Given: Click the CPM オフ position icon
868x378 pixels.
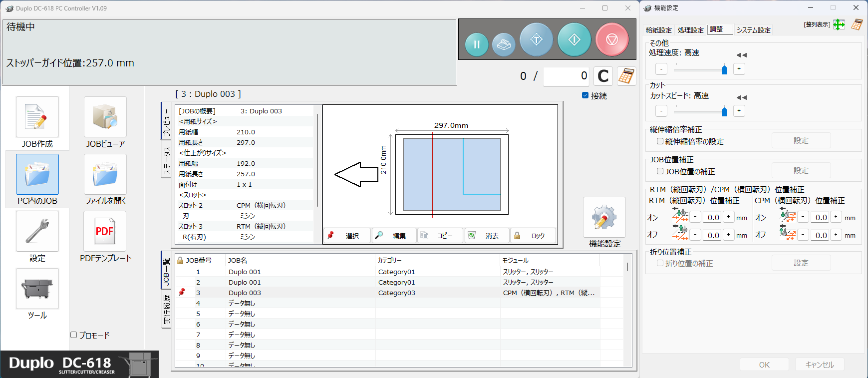Looking at the screenshot, I should click(x=788, y=233).
